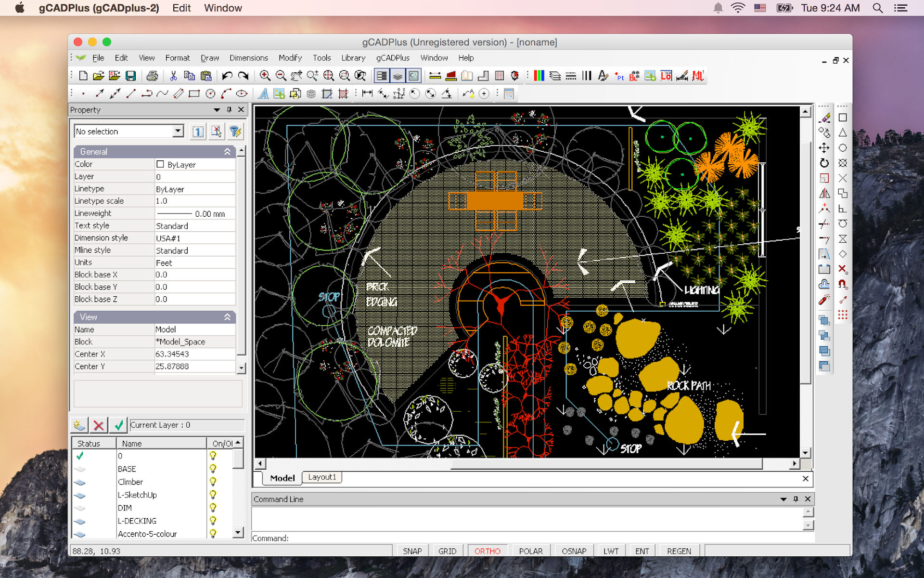Image resolution: width=924 pixels, height=578 pixels.
Task: Click the ByLayer Linetype value field
Action: (195, 189)
